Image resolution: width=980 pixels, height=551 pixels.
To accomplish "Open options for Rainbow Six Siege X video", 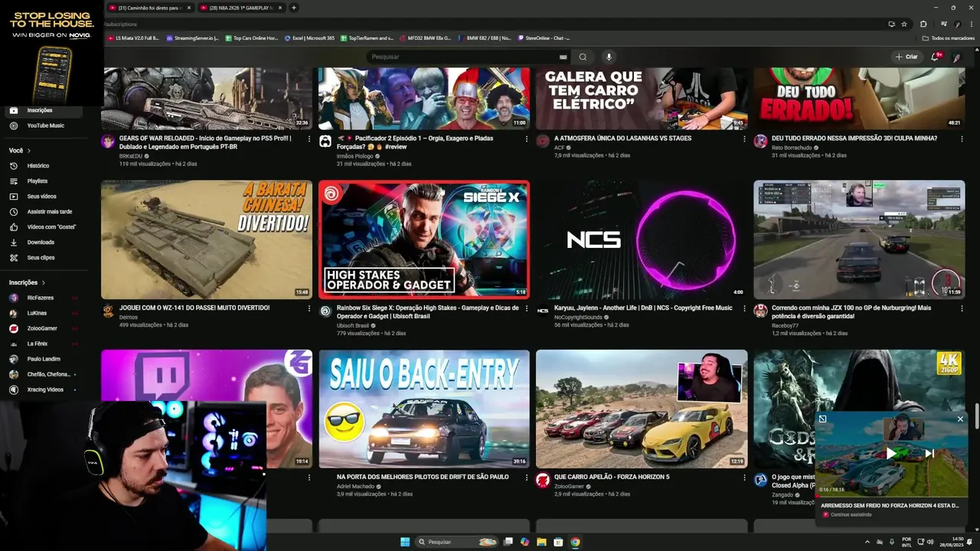I will (527, 308).
